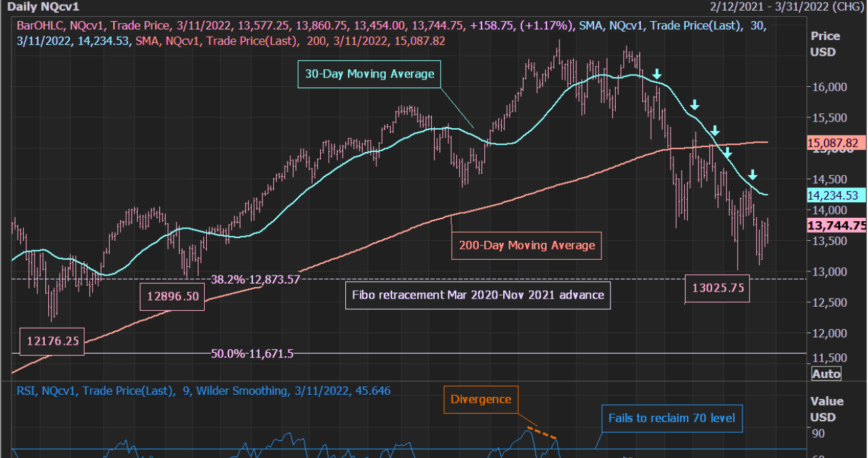The image size is (868, 458).
Task: Click the 12896.50 price annotation
Action: click(x=172, y=297)
